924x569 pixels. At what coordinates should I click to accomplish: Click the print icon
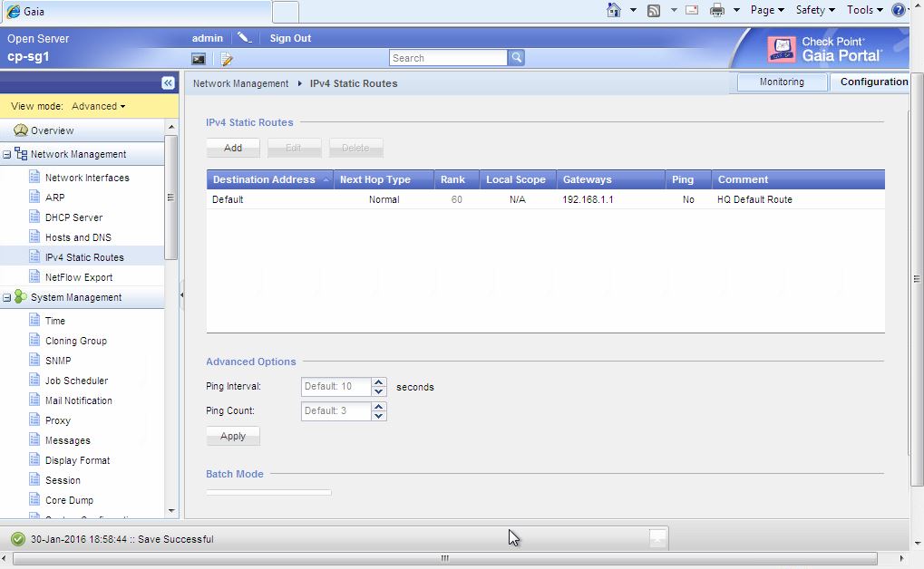tap(715, 10)
